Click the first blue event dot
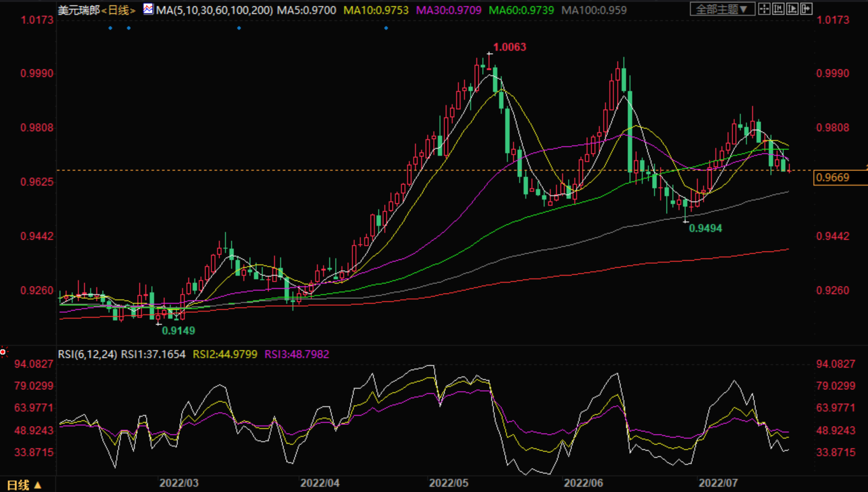868x492 pixels. pos(110,28)
